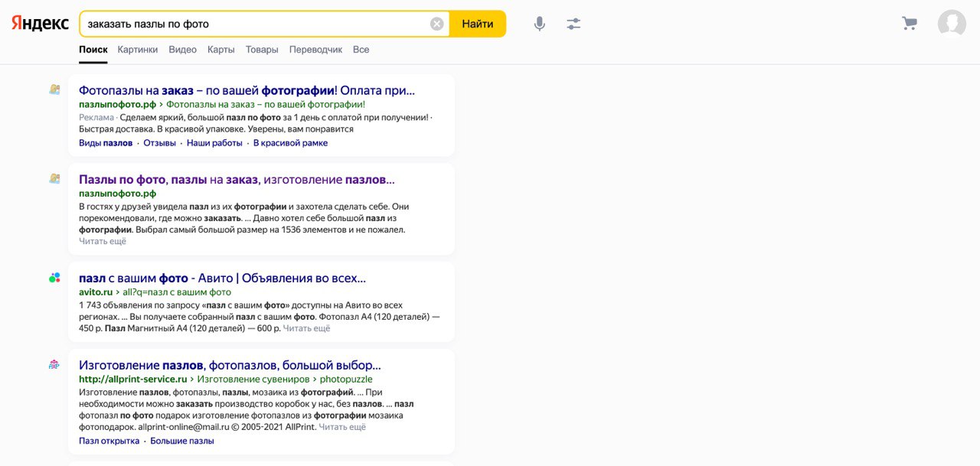Click the Яндекс logo
Screen dimensions: 980x466
coord(40,24)
